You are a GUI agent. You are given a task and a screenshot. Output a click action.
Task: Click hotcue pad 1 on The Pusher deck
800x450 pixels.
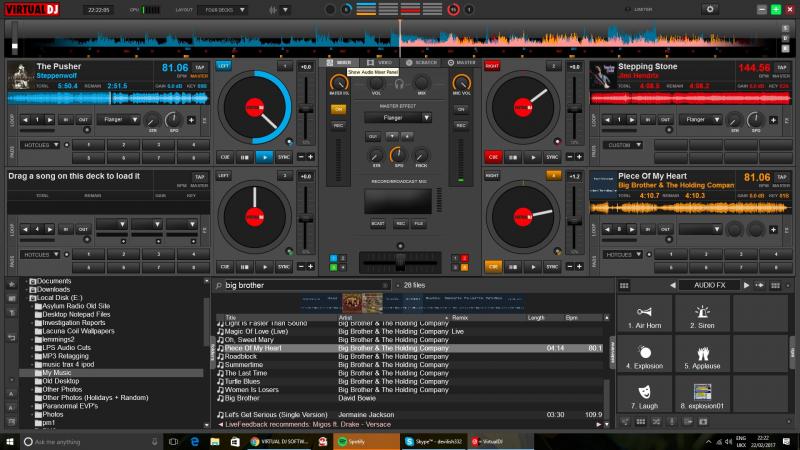tap(88, 145)
